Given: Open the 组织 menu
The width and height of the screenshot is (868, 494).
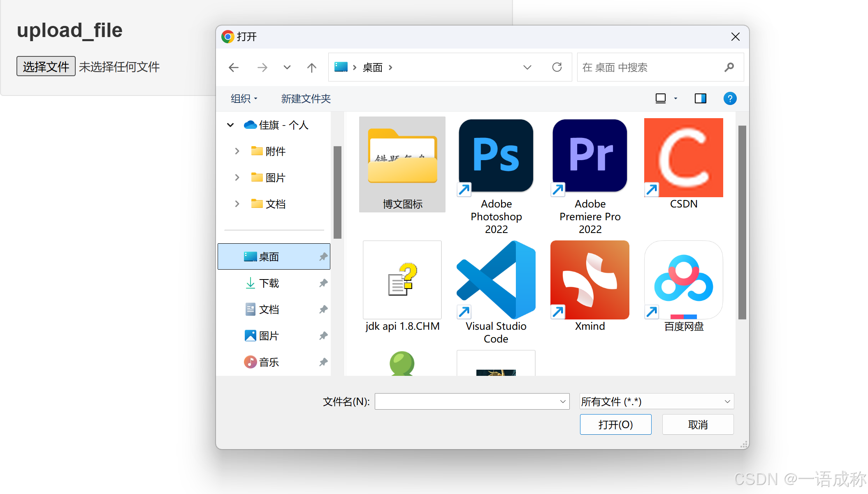Looking at the screenshot, I should click(244, 98).
